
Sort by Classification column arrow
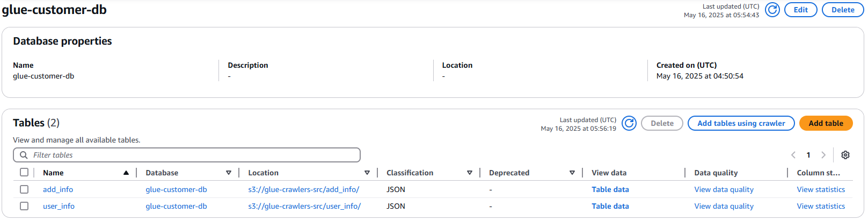pos(470,173)
